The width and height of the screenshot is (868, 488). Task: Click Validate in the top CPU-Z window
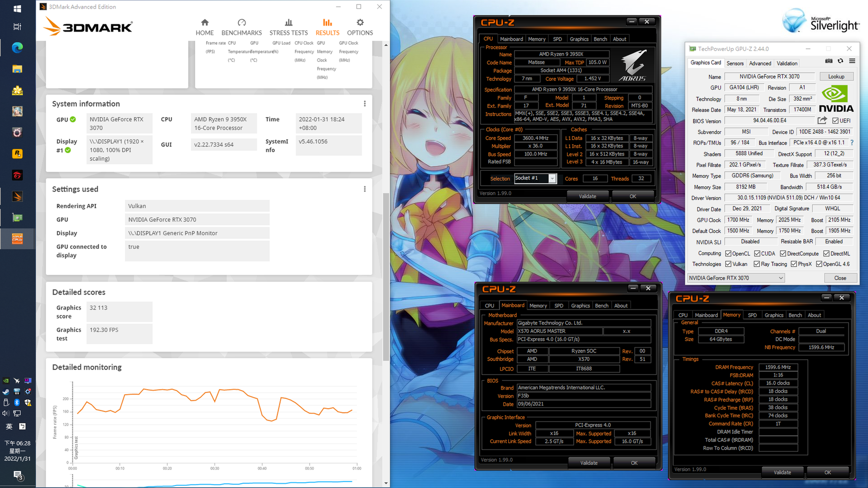(x=588, y=196)
